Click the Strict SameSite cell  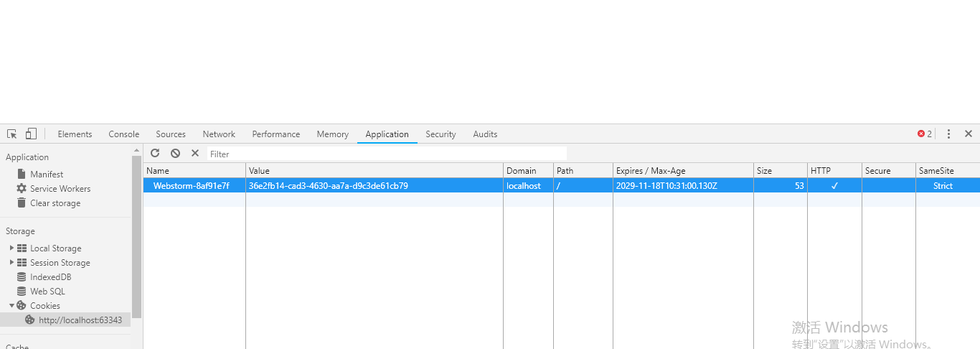[x=948, y=185]
